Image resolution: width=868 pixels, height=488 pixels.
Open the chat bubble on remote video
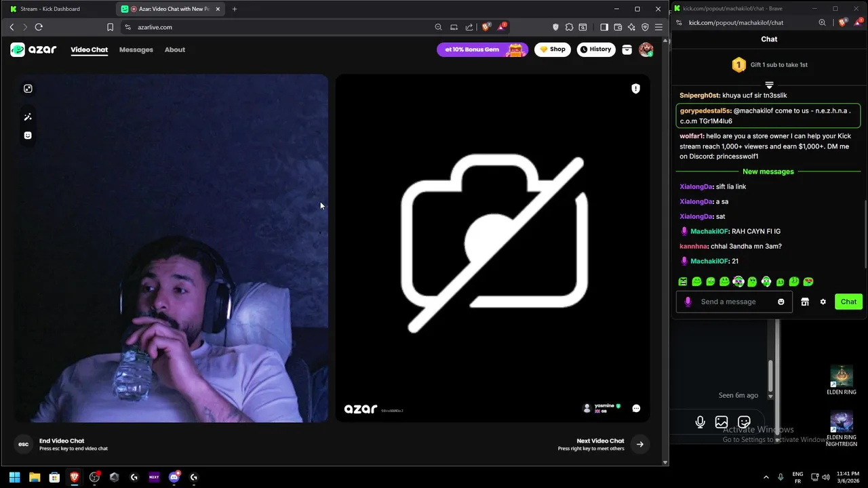[636, 408]
